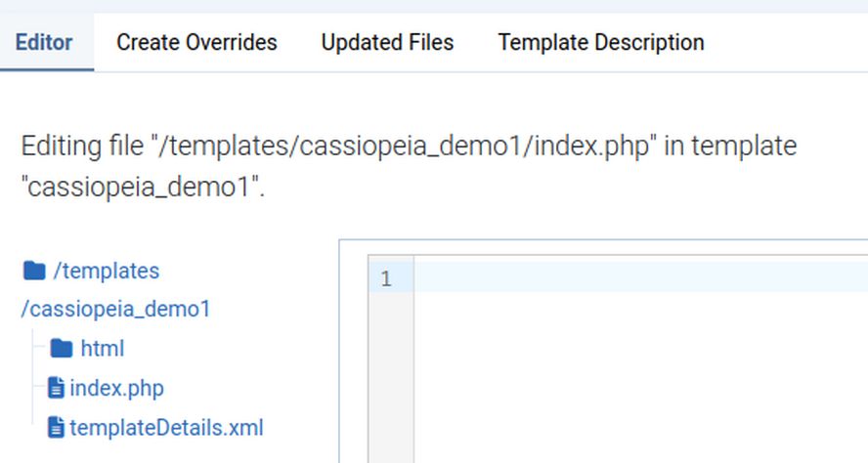Click line number 1 in the gutter
This screenshot has height=463, width=868.
[x=386, y=278]
